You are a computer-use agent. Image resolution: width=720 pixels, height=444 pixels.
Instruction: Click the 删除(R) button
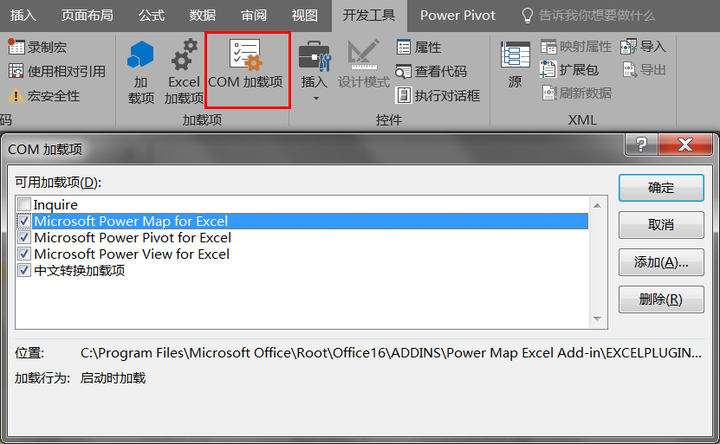(661, 300)
